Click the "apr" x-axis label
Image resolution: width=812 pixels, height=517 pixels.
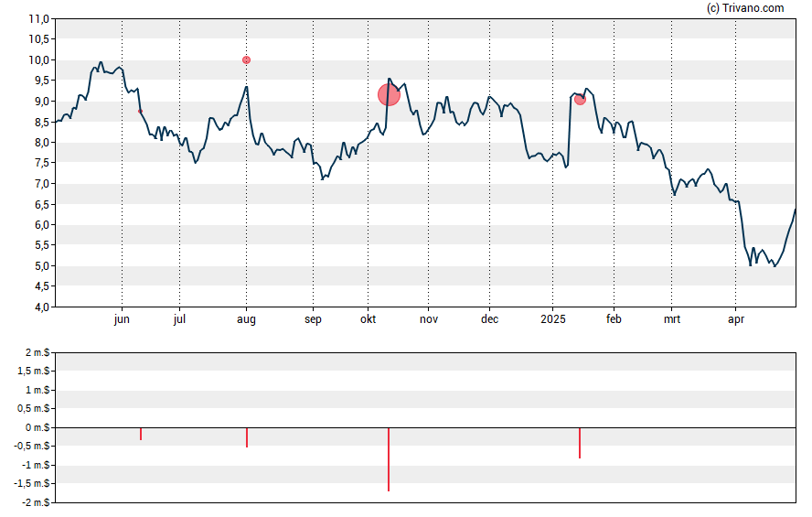pyautogui.click(x=736, y=319)
